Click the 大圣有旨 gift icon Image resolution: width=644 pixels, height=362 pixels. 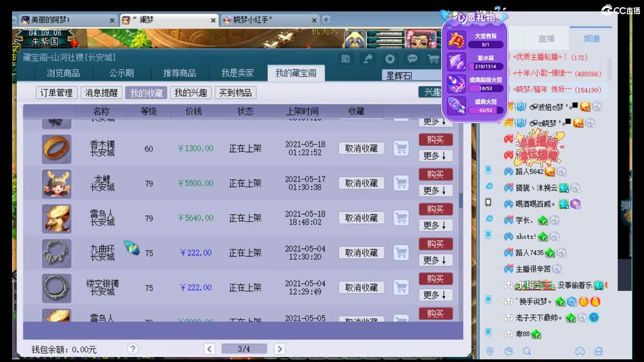(x=457, y=40)
